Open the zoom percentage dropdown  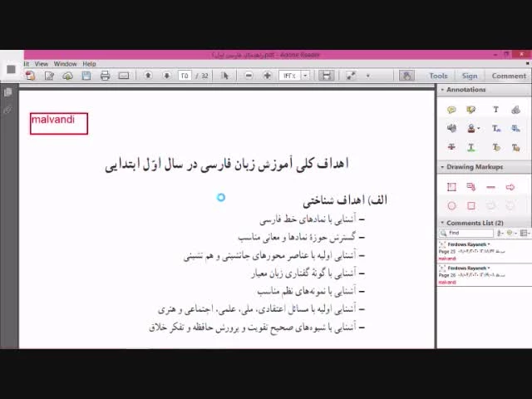[x=305, y=76]
